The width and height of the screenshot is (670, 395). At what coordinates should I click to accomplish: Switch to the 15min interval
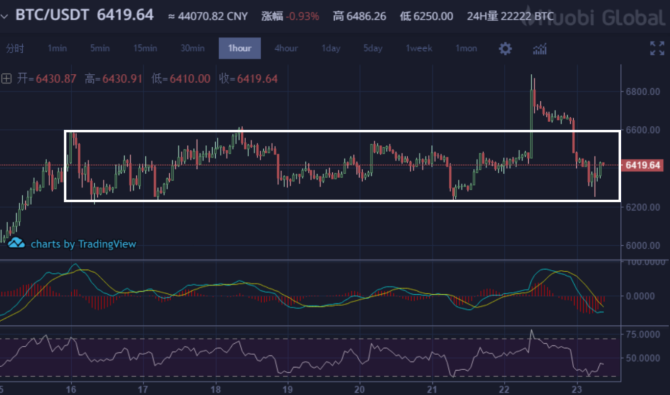click(x=145, y=48)
